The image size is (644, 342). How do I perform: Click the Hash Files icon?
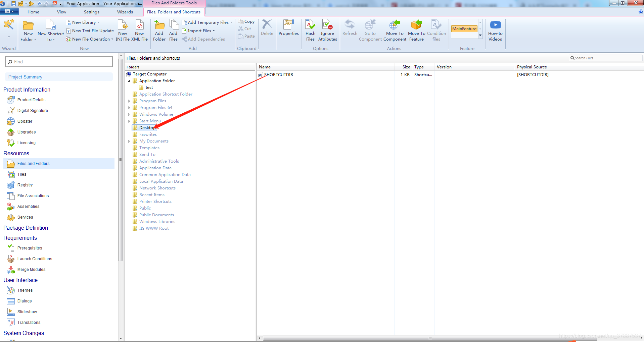pyautogui.click(x=310, y=31)
